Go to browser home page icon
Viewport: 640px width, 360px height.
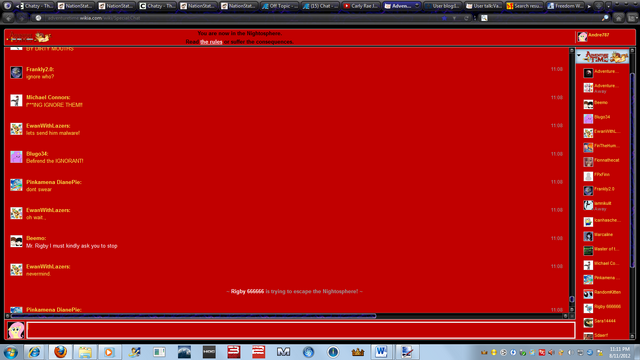(619, 18)
